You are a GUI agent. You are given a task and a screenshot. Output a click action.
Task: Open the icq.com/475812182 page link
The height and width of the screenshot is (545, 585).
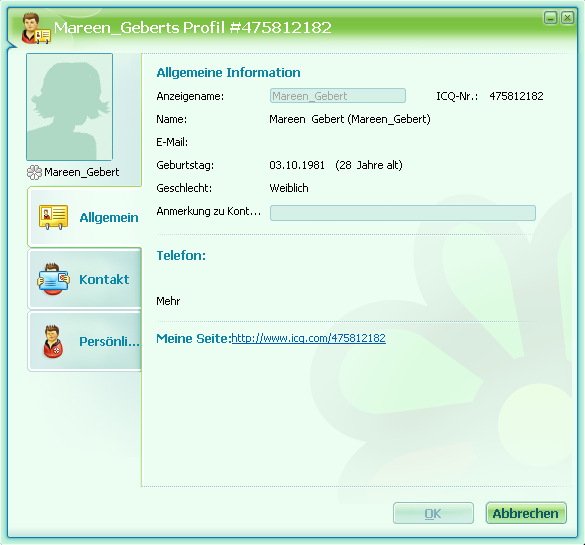click(x=309, y=338)
